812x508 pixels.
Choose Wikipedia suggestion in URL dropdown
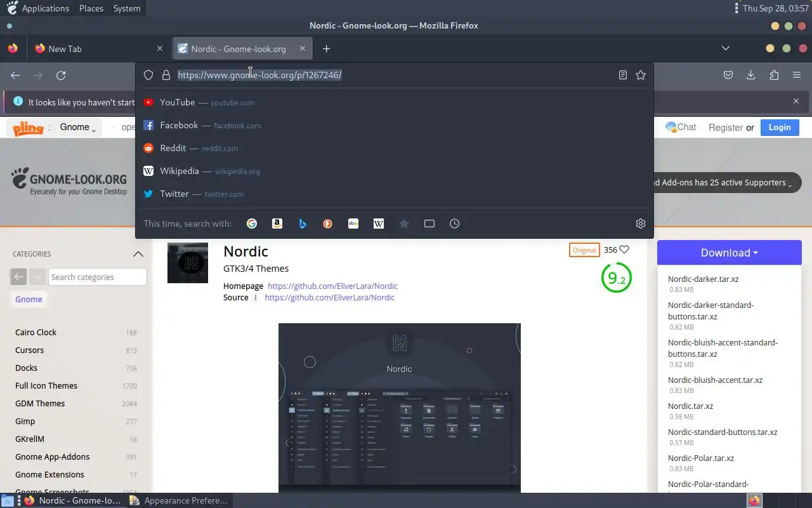point(395,171)
